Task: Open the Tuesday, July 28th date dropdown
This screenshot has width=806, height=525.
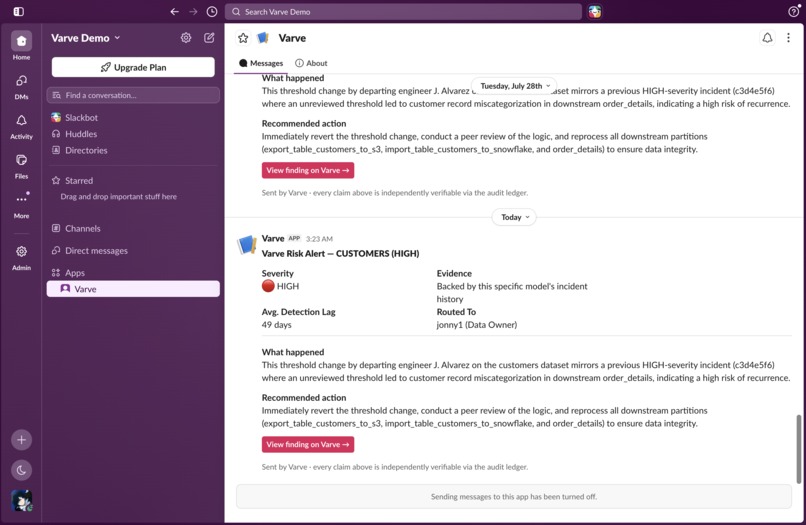Action: point(515,86)
